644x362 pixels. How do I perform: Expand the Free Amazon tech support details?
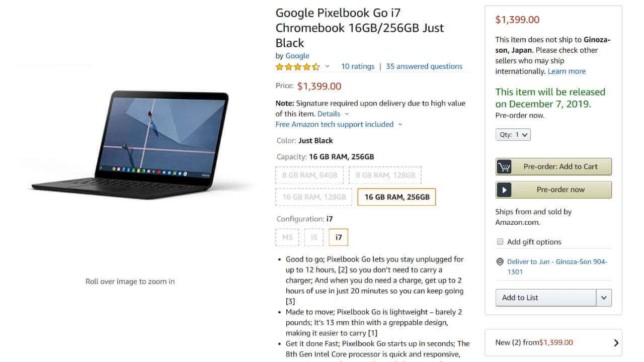pos(339,125)
